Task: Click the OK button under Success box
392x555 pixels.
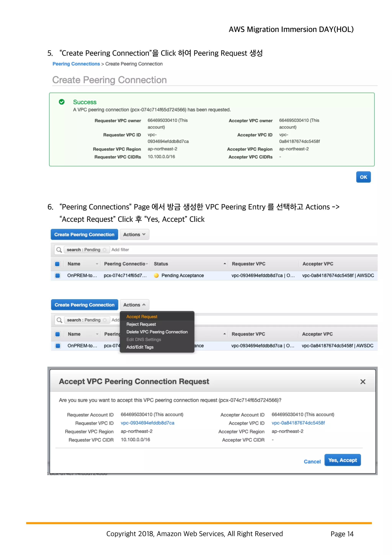Action: point(363,177)
